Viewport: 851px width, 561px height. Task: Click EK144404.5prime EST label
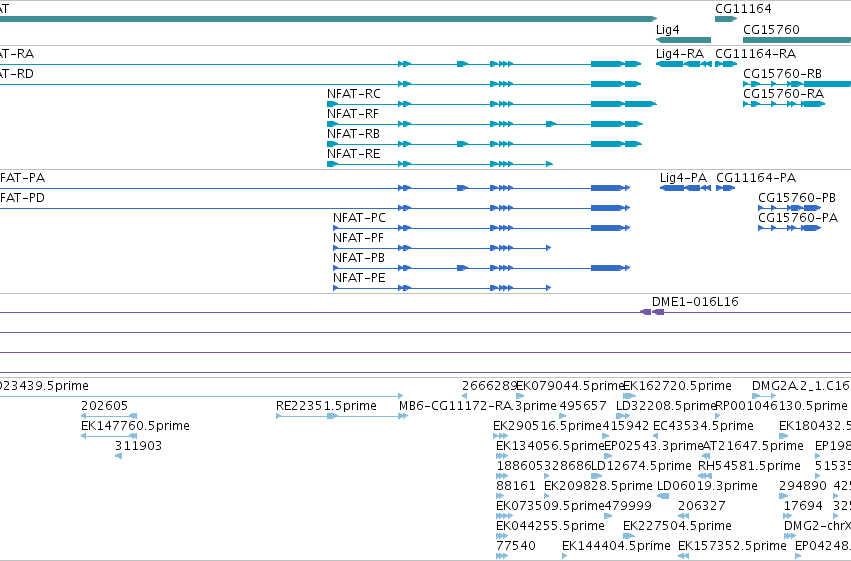point(617,546)
